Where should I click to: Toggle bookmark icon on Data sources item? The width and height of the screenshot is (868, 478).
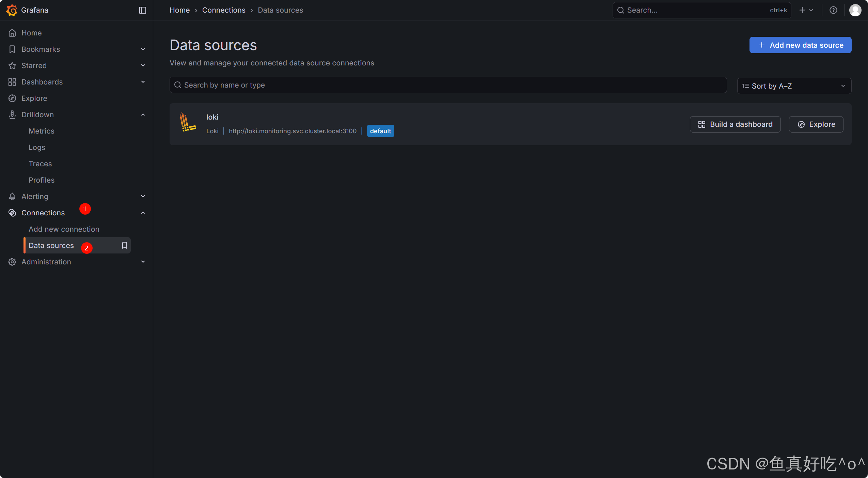click(125, 245)
